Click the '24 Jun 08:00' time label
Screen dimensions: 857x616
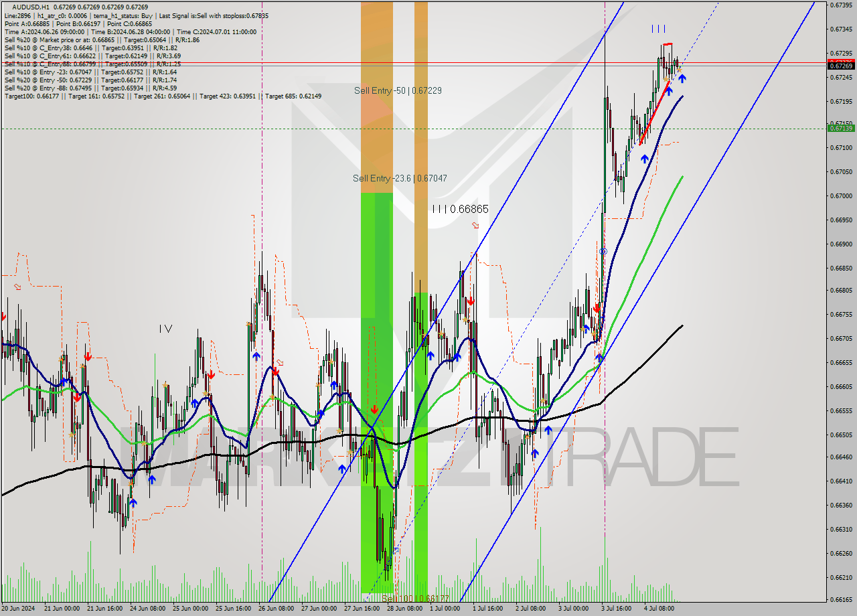[147, 609]
